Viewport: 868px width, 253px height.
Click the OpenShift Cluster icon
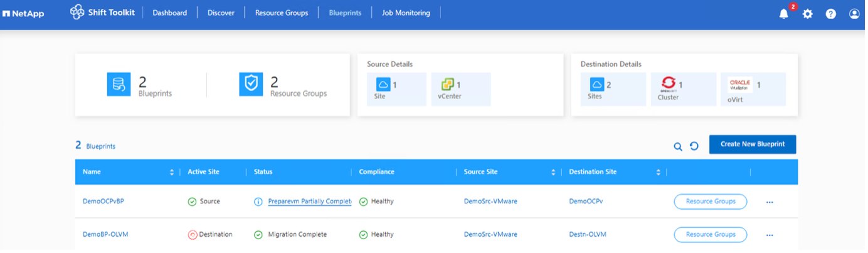click(668, 85)
